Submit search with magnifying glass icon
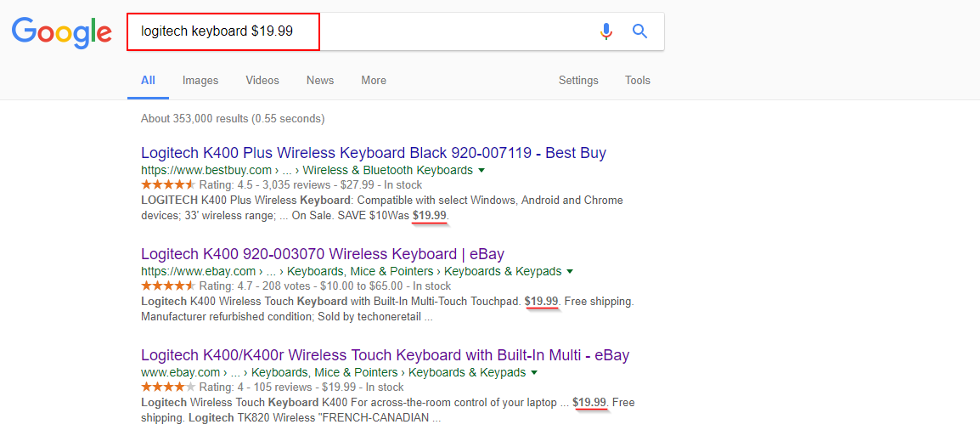 click(639, 31)
